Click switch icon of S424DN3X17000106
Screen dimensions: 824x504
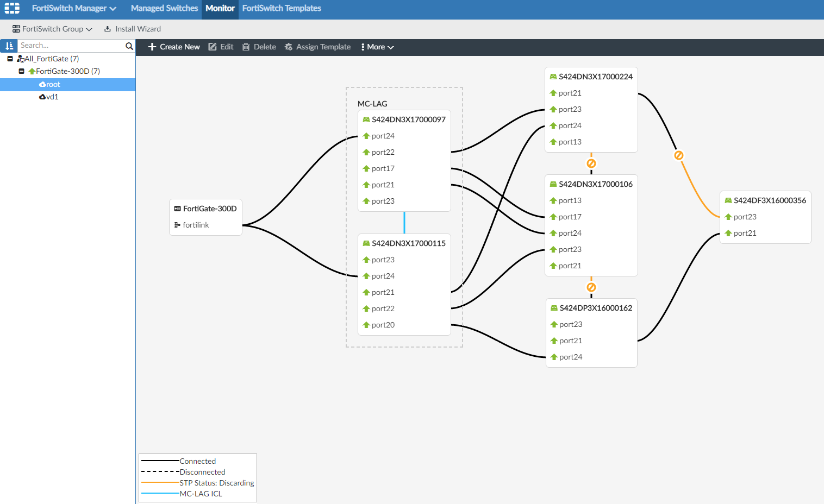pos(553,184)
